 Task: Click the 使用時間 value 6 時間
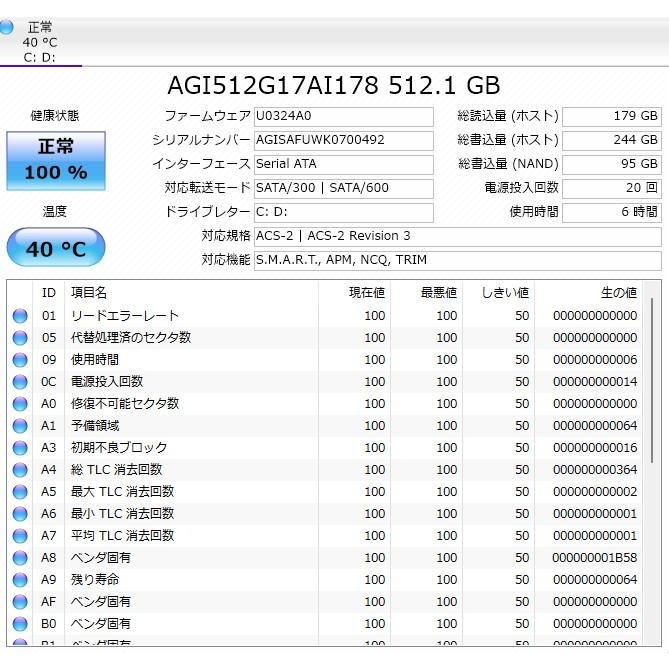tap(612, 212)
